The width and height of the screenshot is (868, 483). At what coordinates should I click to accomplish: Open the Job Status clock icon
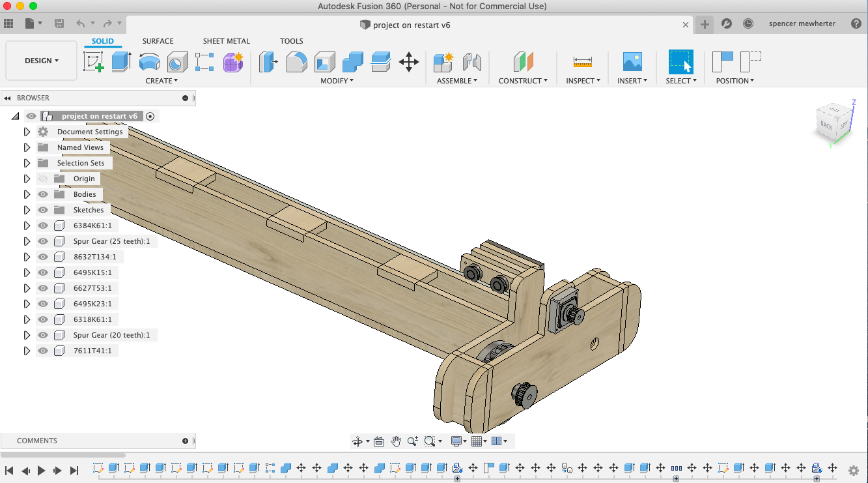tap(748, 23)
